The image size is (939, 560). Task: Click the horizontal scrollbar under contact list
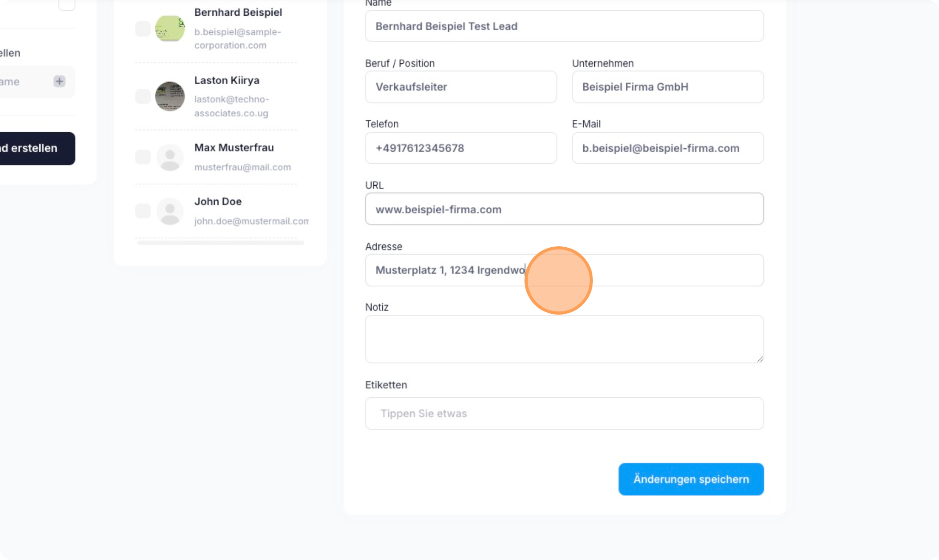point(220,243)
